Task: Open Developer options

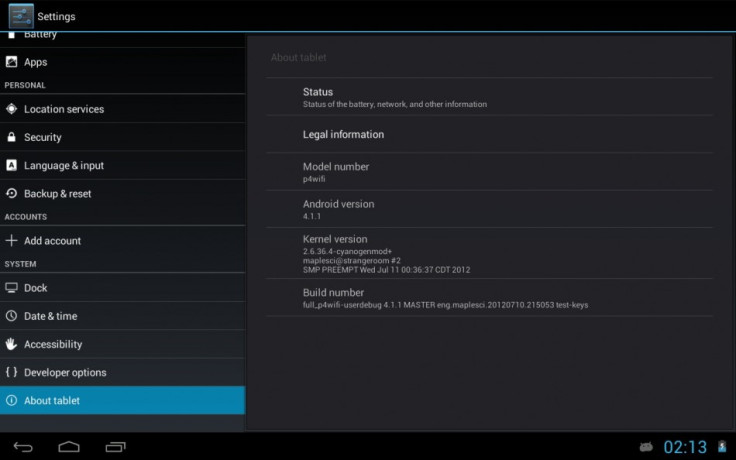Action: (123, 372)
